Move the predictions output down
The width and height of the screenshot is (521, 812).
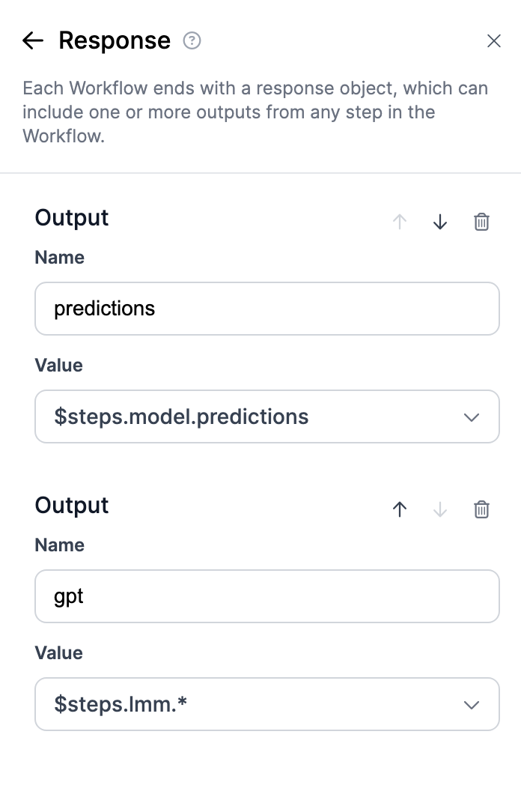pos(440,222)
